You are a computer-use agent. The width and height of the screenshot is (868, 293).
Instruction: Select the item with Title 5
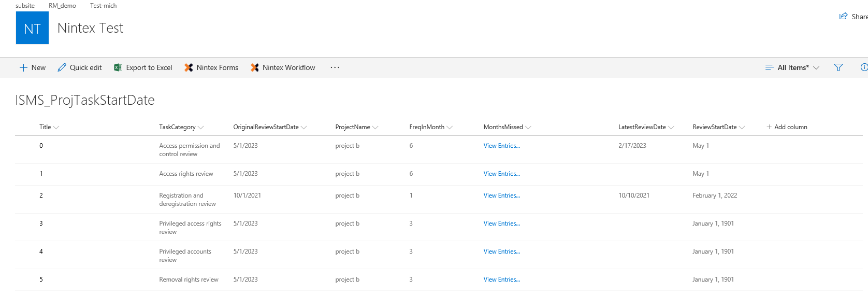point(41,280)
